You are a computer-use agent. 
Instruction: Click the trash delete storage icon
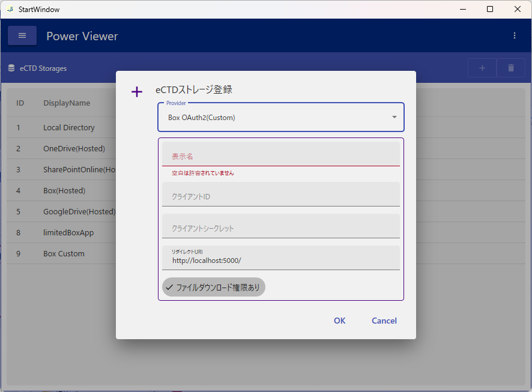pyautogui.click(x=511, y=68)
